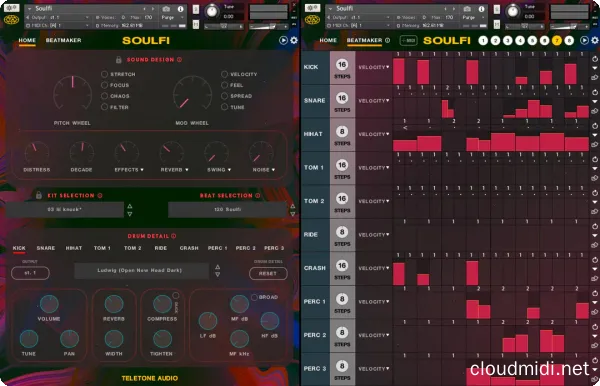Image resolution: width=600 pixels, height=386 pixels.
Task: Toggle the Broad option in EQ section
Action: click(x=254, y=297)
